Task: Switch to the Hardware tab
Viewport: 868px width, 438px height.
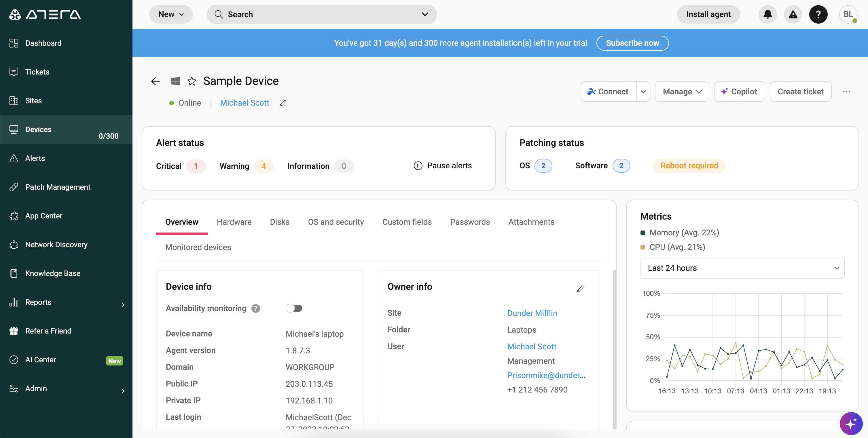Action: (234, 222)
